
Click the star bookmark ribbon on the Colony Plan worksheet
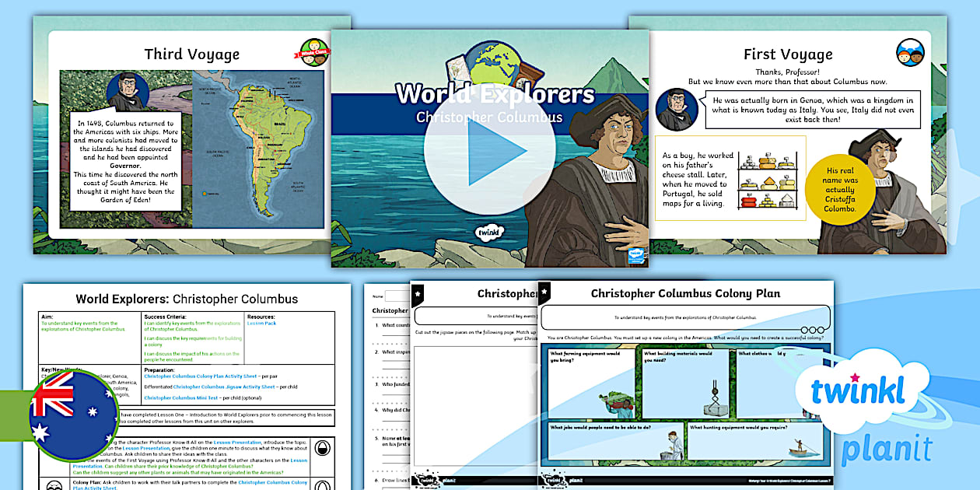tap(544, 292)
